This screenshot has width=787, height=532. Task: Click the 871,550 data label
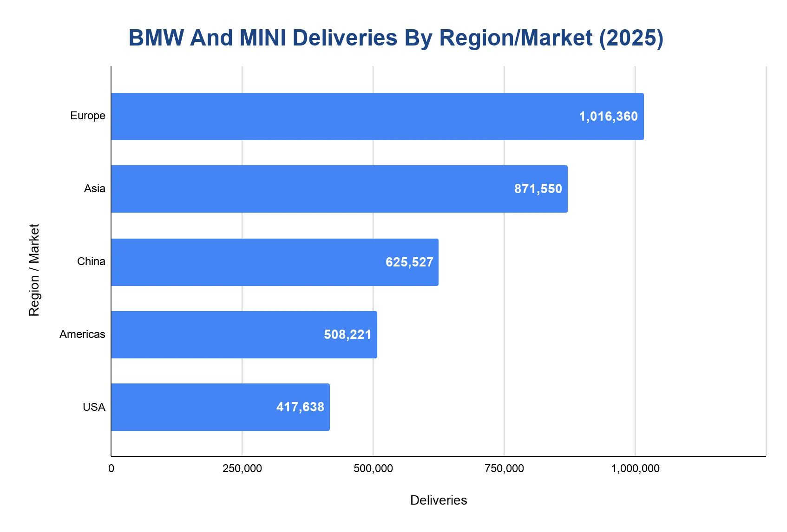tap(538, 189)
